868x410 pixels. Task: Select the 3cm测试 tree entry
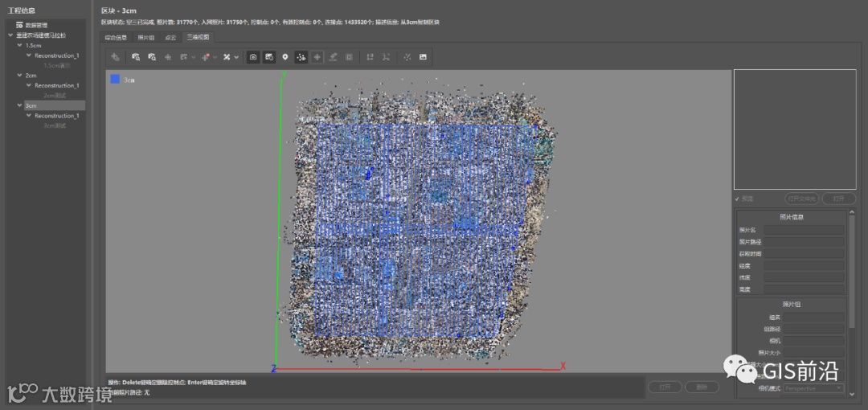(x=55, y=125)
